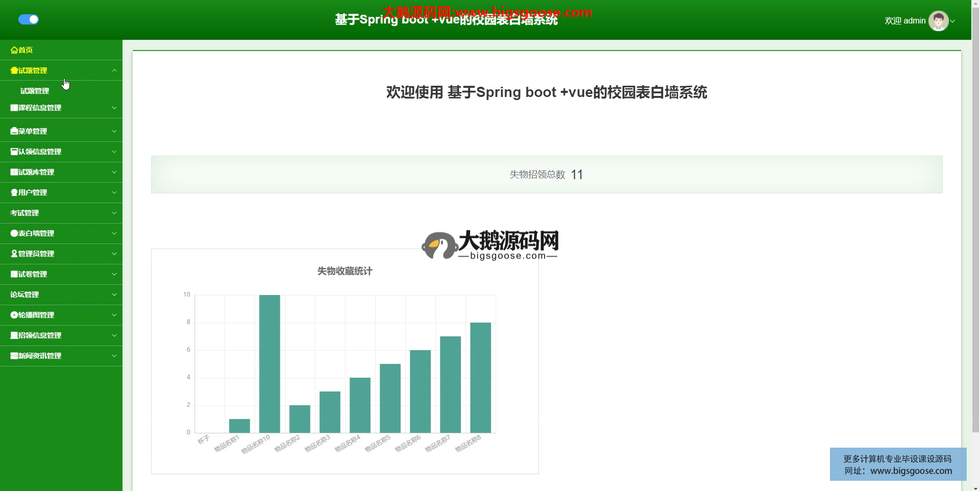Click the 管理员管理 person icon
This screenshot has height=491, width=980.
point(14,254)
